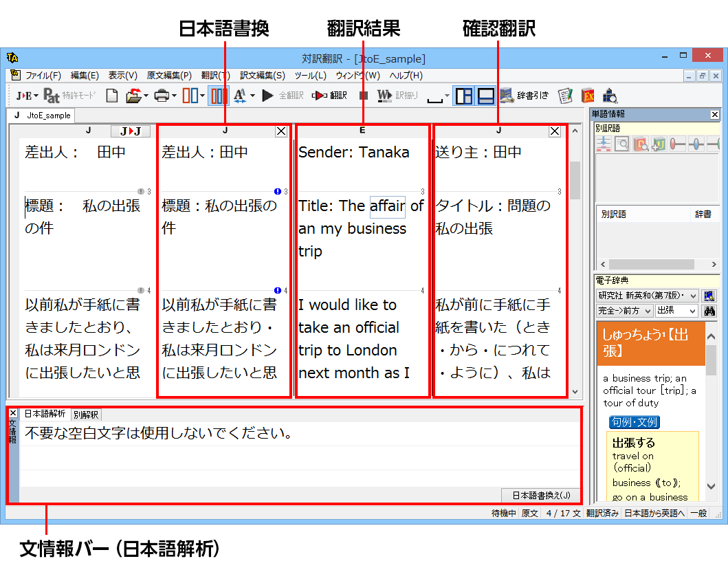Expand the 研究社 新英和 dictionary dropdown
The image size is (728, 572).
(692, 296)
